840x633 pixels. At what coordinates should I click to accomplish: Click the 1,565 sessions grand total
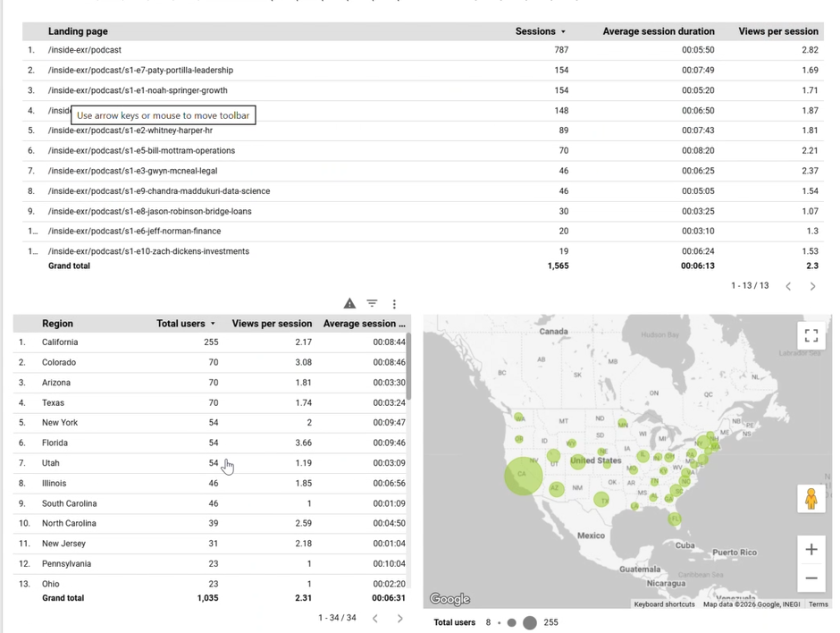coord(559,266)
